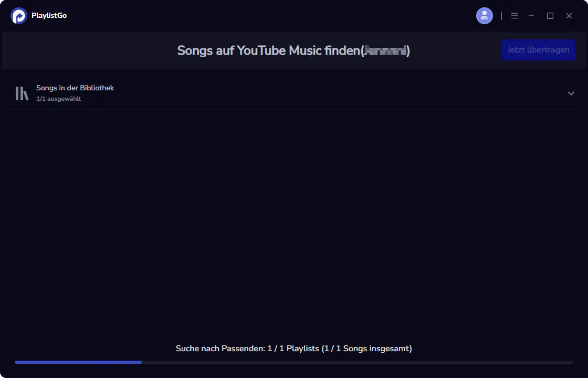Click the 1/1 ausgewählt counter text
This screenshot has height=378, width=588.
point(58,99)
